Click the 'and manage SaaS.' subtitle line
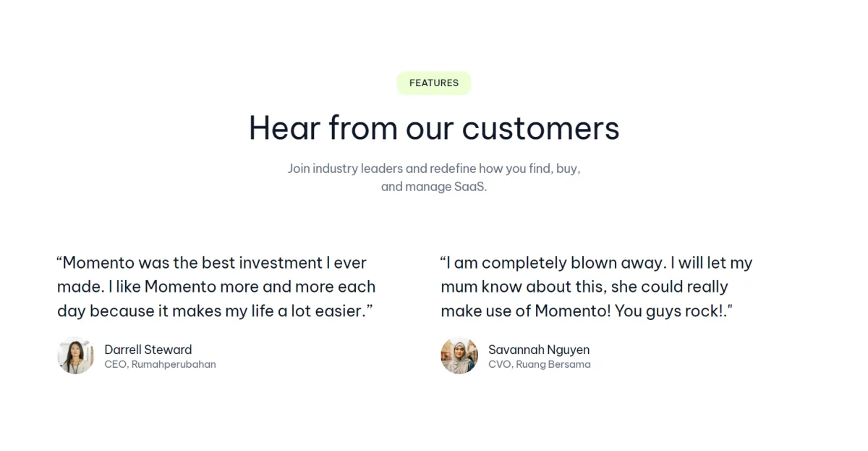 click(434, 187)
